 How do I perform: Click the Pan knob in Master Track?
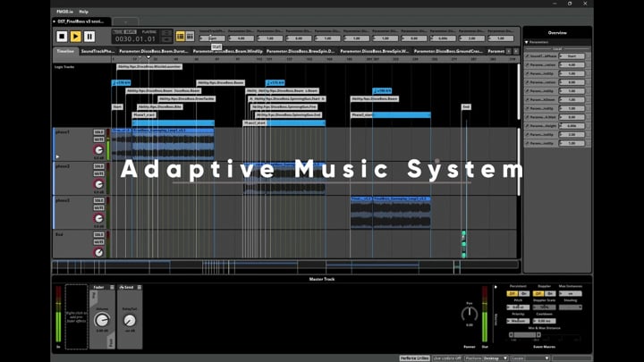(x=469, y=314)
